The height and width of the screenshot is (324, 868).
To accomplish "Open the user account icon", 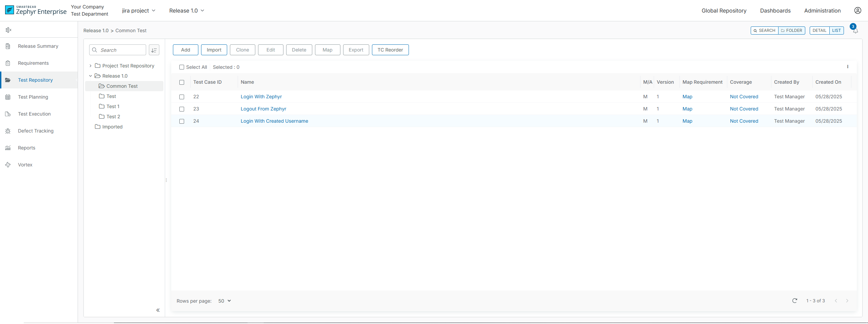I will click(x=858, y=11).
